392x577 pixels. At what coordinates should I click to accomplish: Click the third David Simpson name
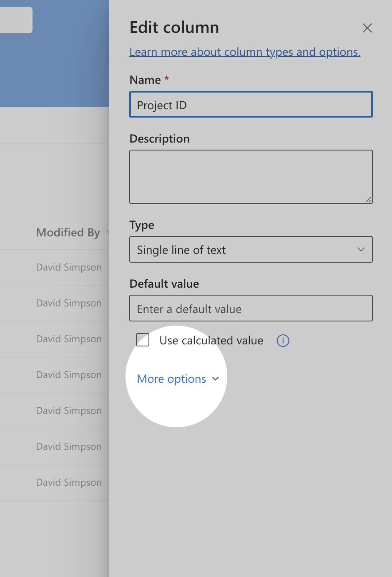pos(69,339)
